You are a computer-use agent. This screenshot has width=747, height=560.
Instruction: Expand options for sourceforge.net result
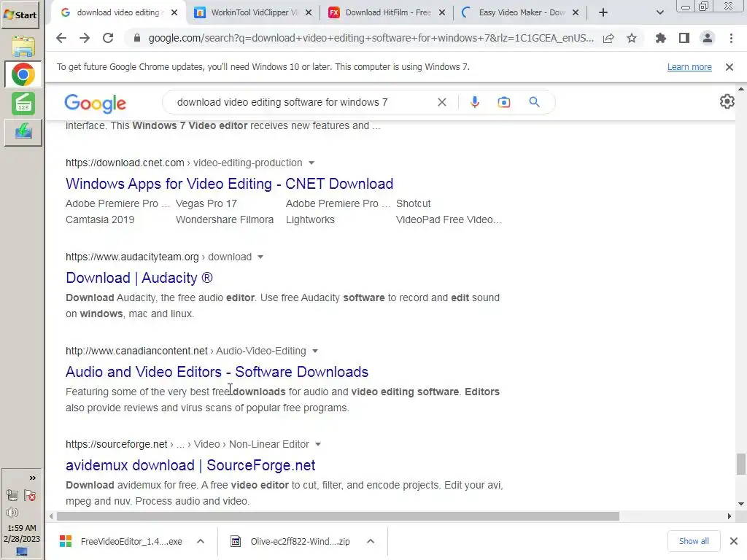[318, 444]
